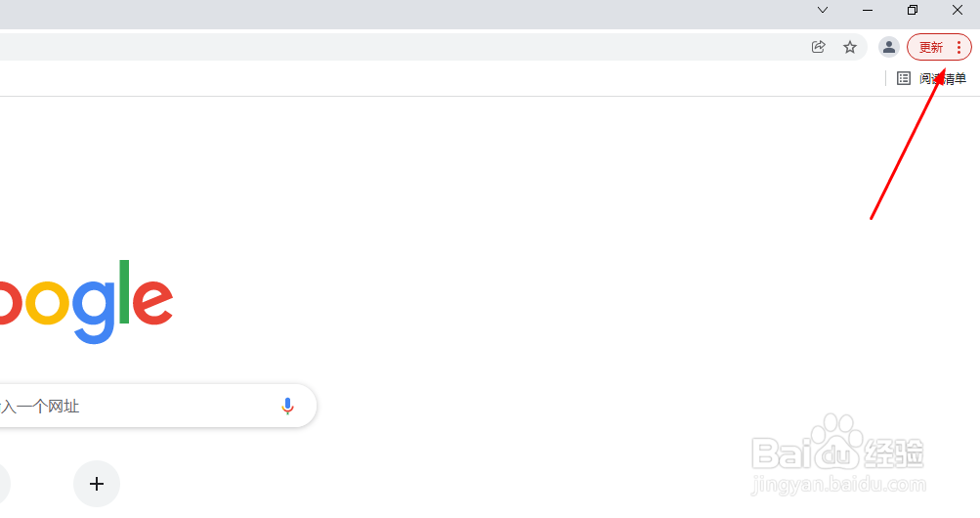Image resolution: width=980 pixels, height=518 pixels.
Task: Add a shortcut with the plus icon
Action: click(97, 484)
